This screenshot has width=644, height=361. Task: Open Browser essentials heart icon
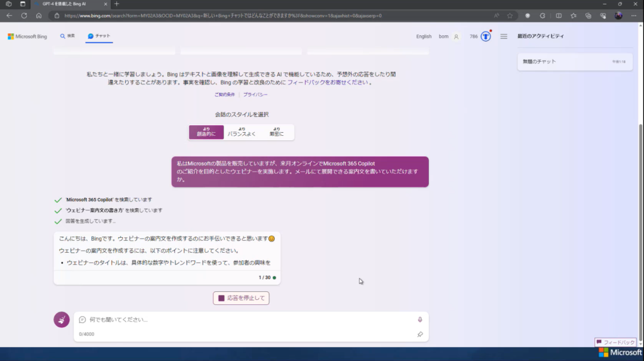tap(603, 16)
